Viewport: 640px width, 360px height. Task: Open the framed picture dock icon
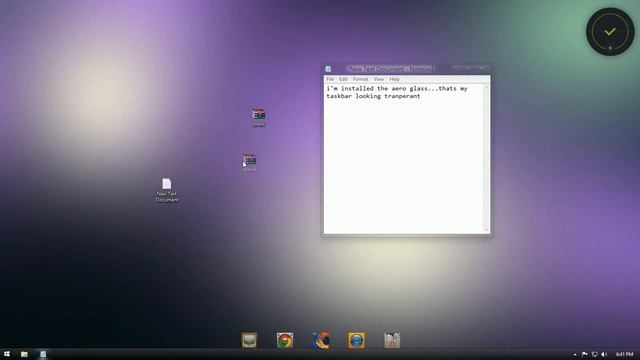pyautogui.click(x=249, y=340)
